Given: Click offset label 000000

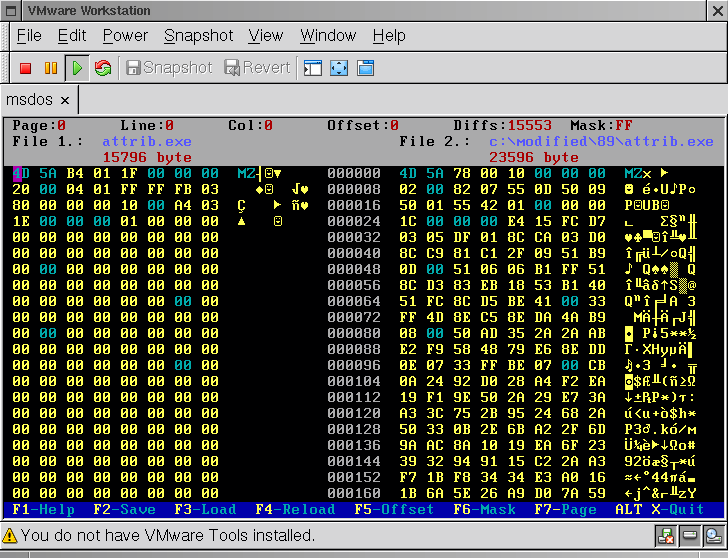Looking at the screenshot, I should pos(354,174).
